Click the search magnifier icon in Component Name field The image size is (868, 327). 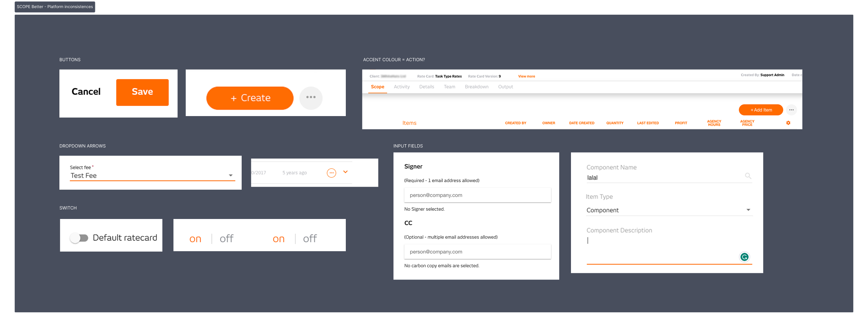pyautogui.click(x=748, y=176)
